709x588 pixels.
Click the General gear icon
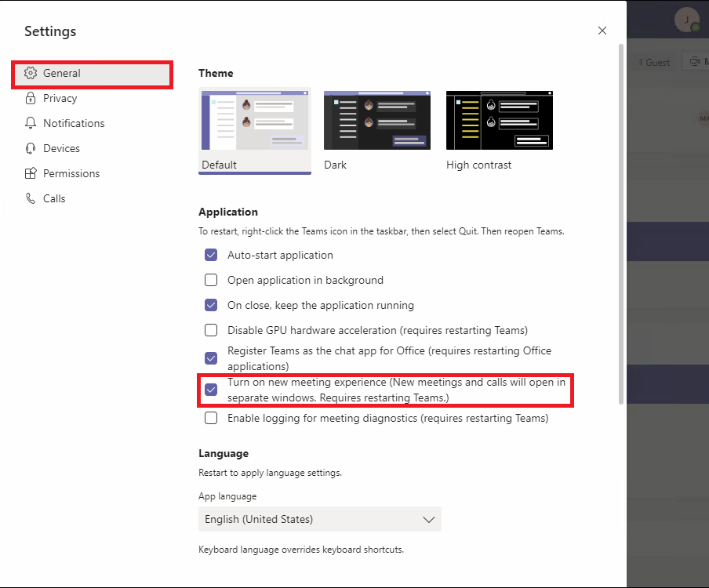[31, 73]
